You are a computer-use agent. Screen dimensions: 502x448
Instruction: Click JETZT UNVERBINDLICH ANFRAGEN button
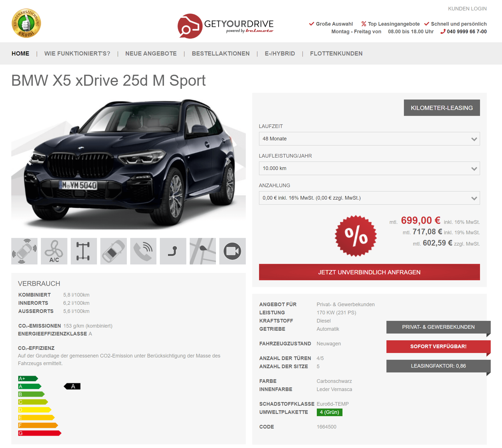point(369,272)
